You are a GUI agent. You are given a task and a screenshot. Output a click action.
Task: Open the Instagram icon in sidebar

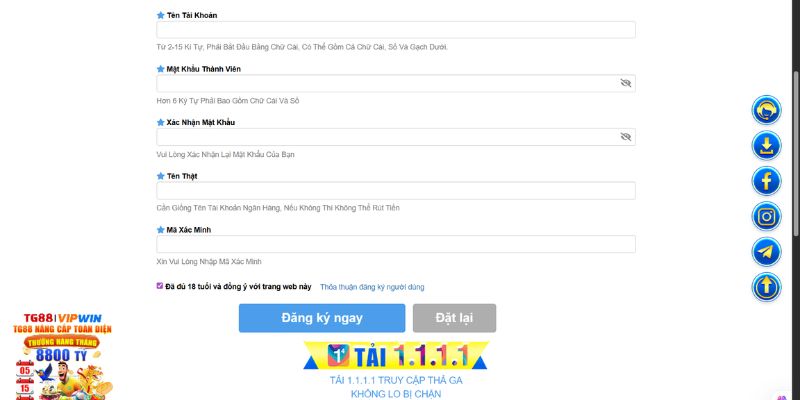pyautogui.click(x=766, y=216)
